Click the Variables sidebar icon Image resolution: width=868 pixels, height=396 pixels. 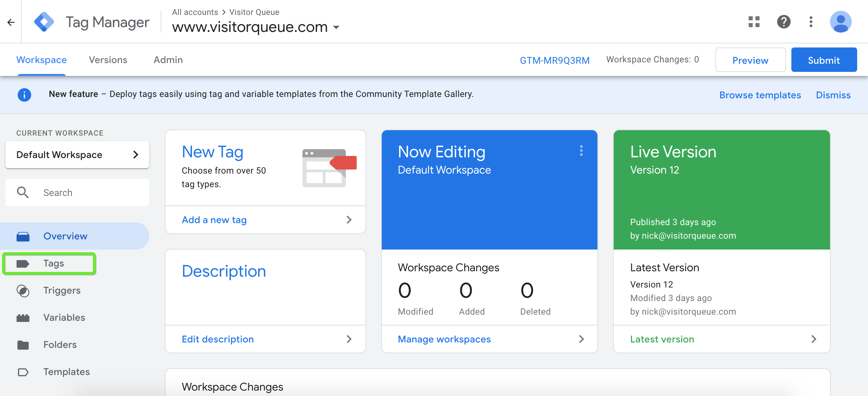[23, 318]
